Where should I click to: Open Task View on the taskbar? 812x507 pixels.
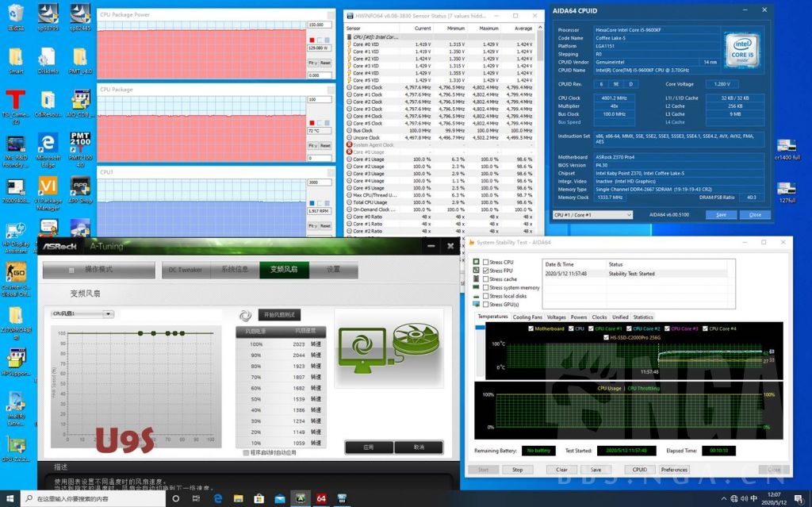tap(196, 498)
